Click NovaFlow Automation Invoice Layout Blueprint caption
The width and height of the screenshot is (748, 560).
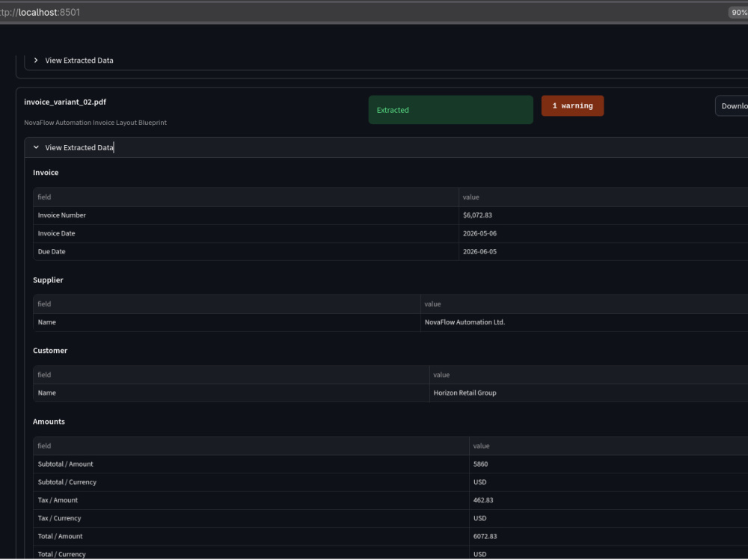coord(96,123)
